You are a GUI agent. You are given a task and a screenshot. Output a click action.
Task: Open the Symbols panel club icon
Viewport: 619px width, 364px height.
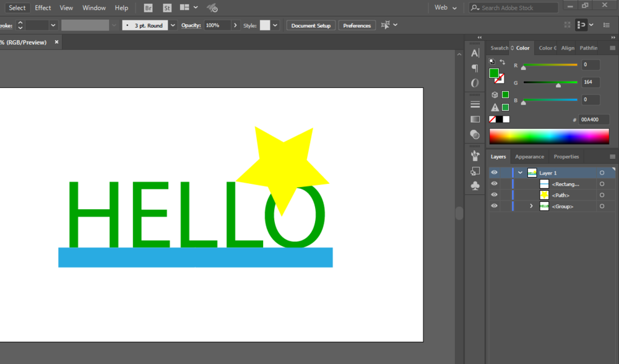tap(475, 185)
